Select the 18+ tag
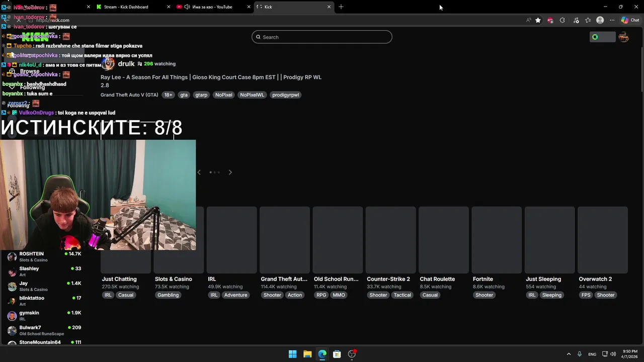This screenshot has height=362, width=644. click(x=168, y=95)
